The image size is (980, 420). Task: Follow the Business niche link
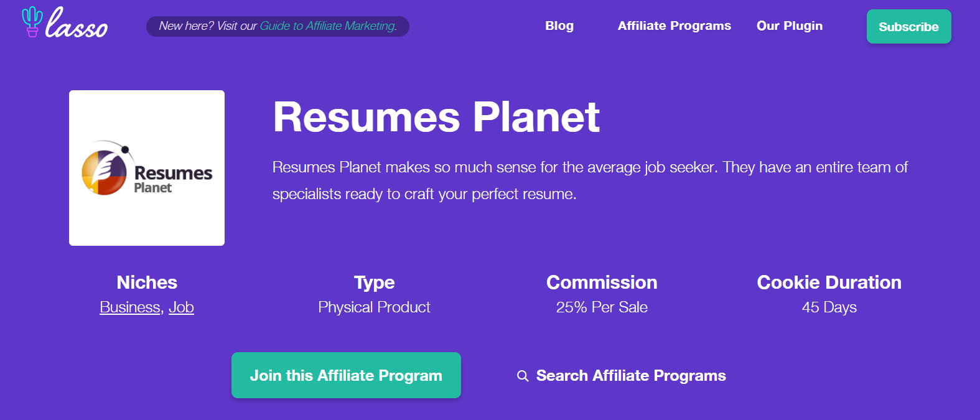pos(130,307)
